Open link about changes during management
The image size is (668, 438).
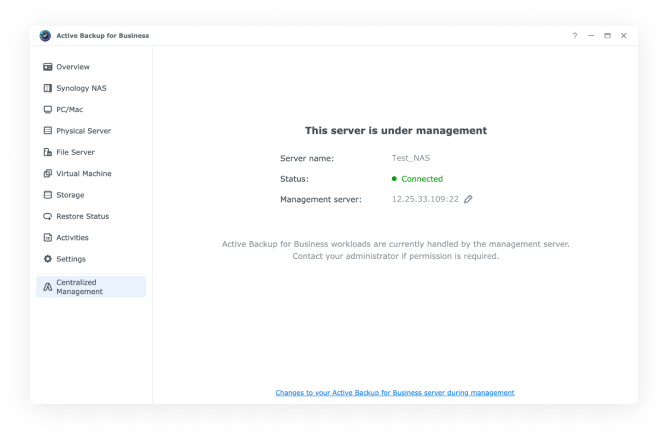point(395,392)
